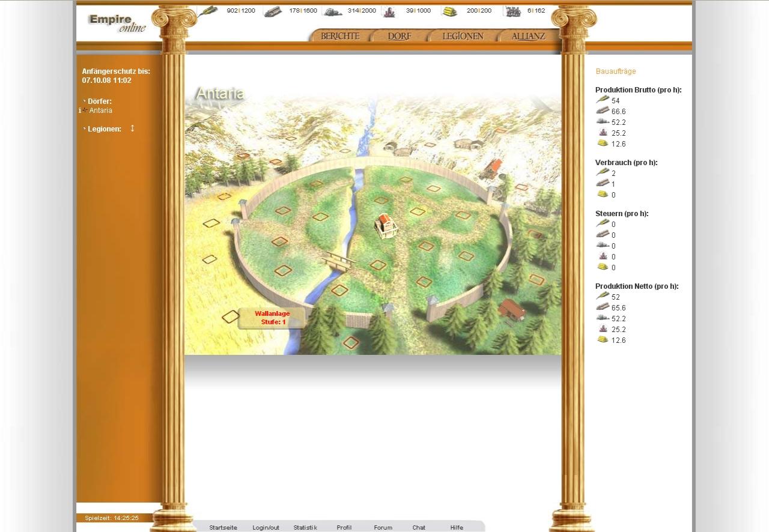Click the gold icon under Steuern
This screenshot has width=769, height=532.
[x=603, y=267]
